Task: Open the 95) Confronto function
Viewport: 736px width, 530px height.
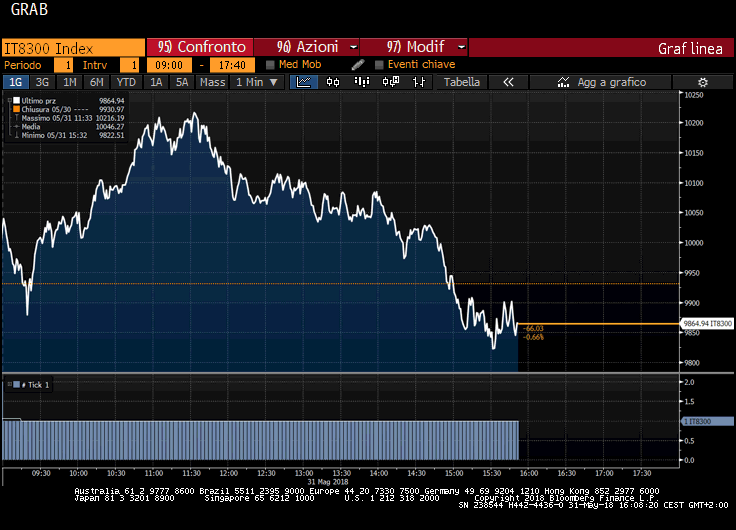Action: (200, 47)
